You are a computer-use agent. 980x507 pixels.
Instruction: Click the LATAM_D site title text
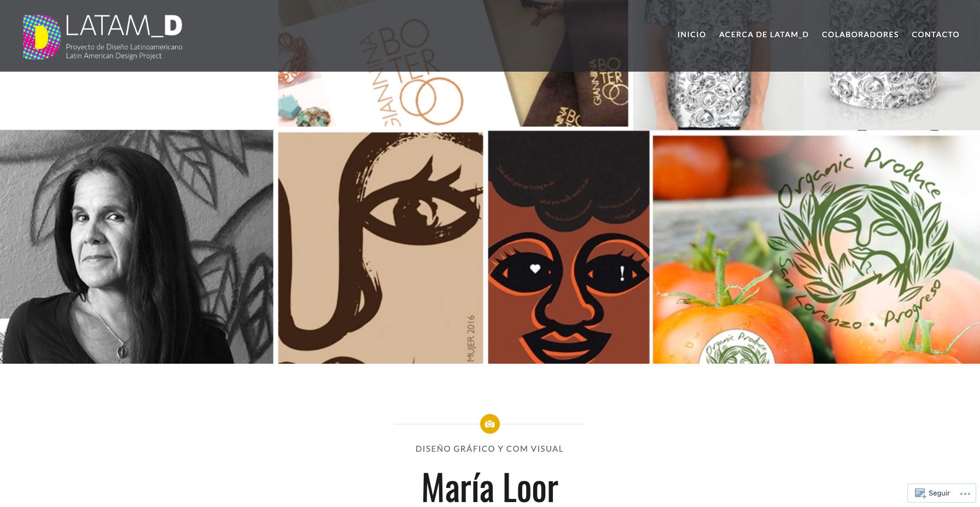[124, 26]
